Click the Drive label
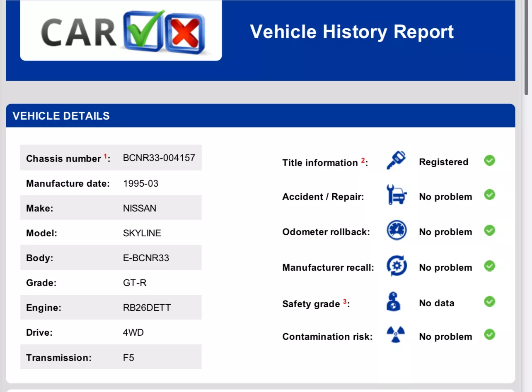Screen dimensions: 532x392 pos(40,332)
